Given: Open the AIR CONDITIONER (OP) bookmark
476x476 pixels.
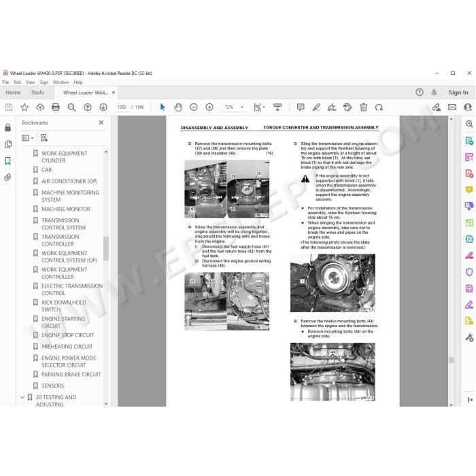Looking at the screenshot, I should [69, 182].
